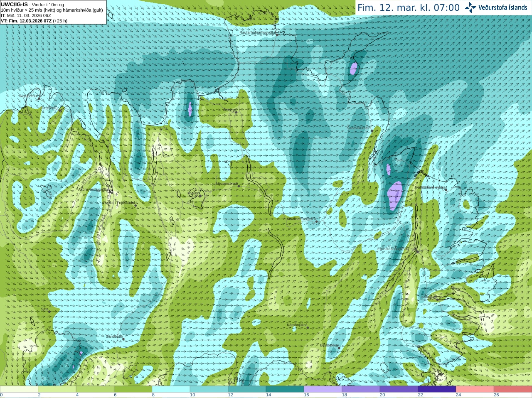Click the Mývatn station label
This screenshot has width=532, height=398.
(x=194, y=193)
